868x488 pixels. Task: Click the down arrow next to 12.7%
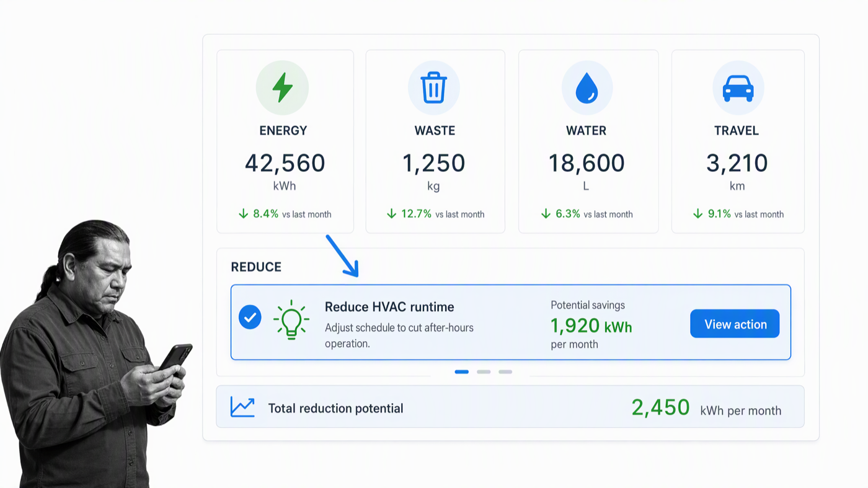tap(391, 214)
